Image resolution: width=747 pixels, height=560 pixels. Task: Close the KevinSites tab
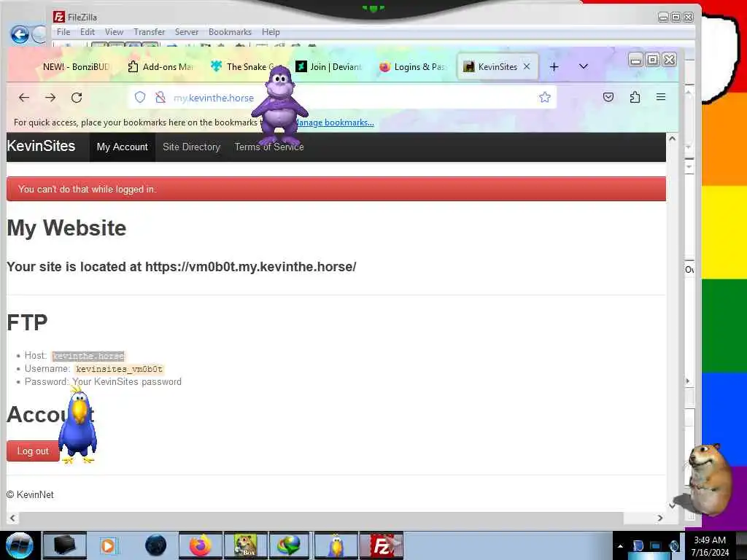527,66
